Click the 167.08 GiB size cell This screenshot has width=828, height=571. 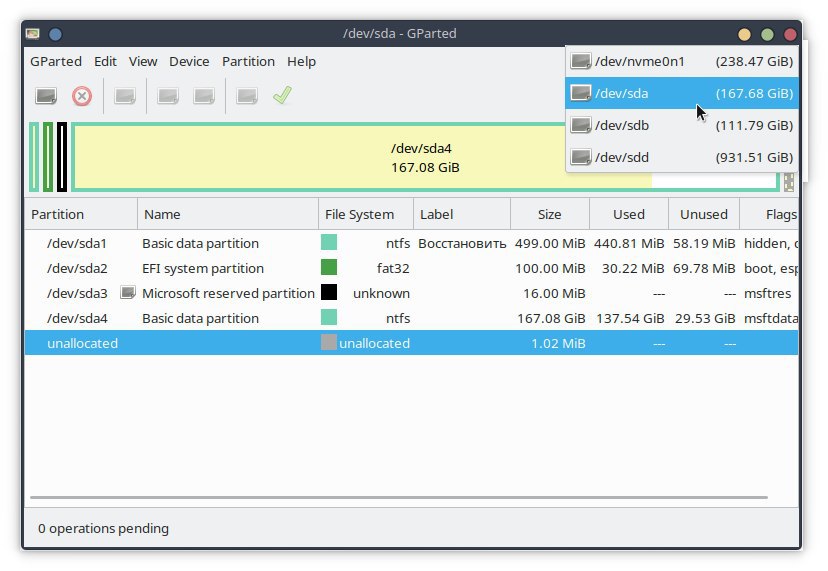(x=551, y=318)
